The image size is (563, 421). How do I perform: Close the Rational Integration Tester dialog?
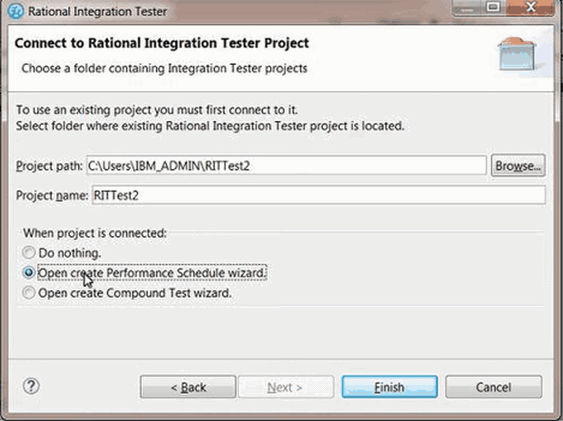click(531, 7)
